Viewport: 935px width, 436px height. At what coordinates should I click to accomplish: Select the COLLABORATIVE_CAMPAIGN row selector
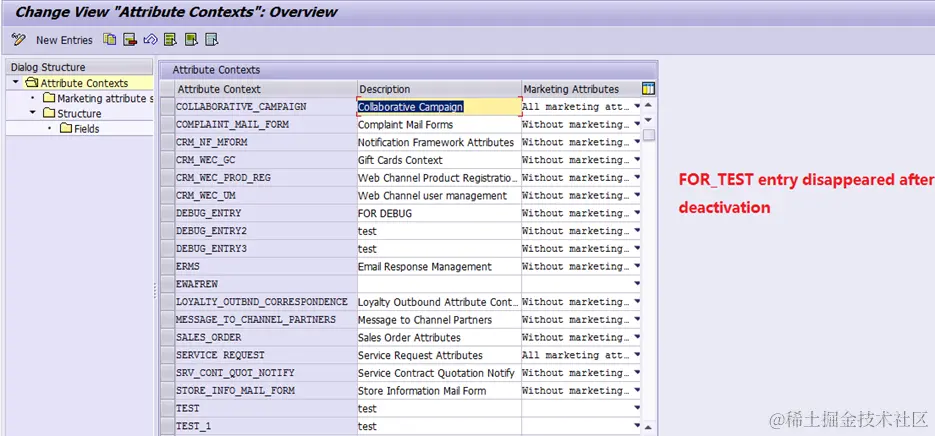click(167, 107)
